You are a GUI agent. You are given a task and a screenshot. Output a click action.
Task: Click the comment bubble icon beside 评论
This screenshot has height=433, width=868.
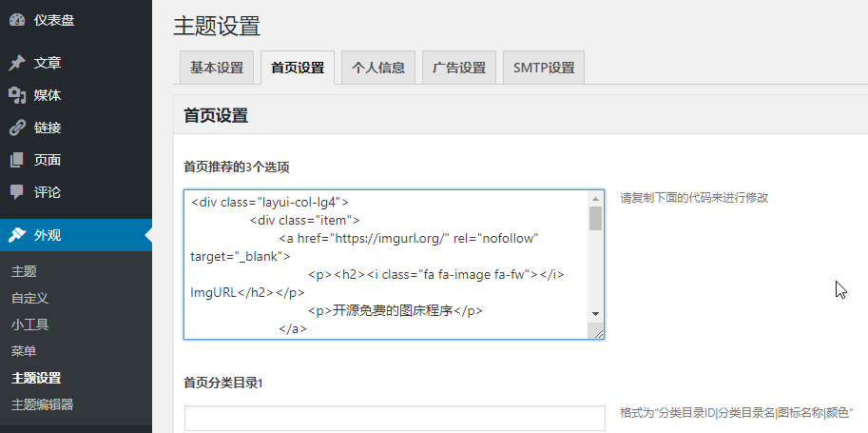click(x=17, y=192)
